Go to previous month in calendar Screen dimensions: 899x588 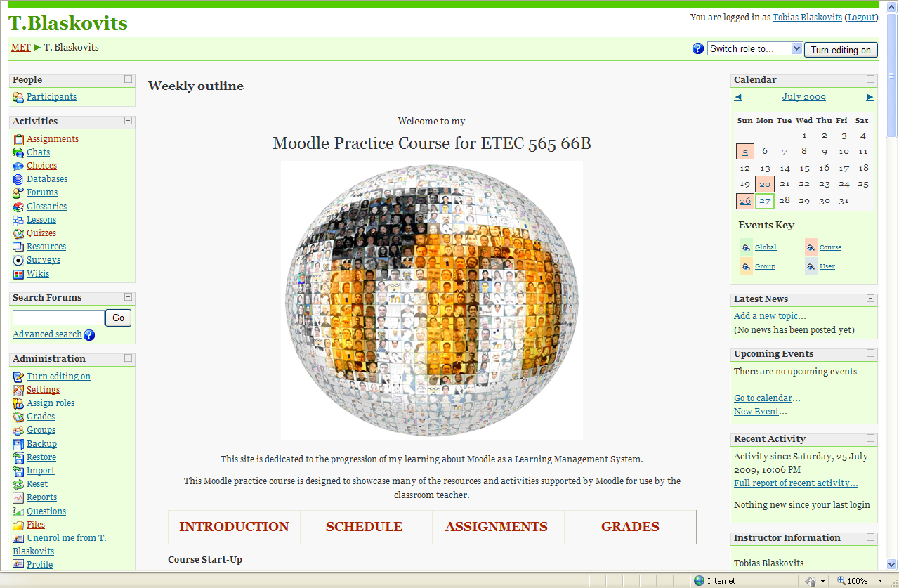738,97
